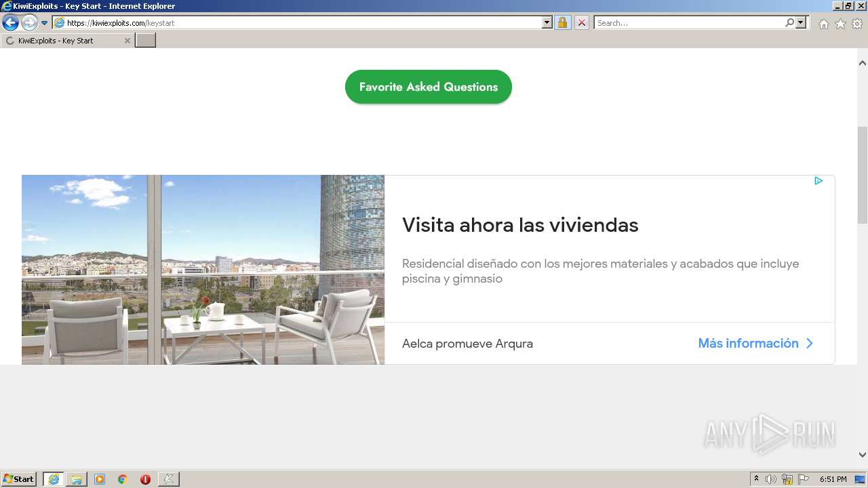Click the scrollbar up arrow
The height and width of the screenshot is (488, 868).
(863, 63)
